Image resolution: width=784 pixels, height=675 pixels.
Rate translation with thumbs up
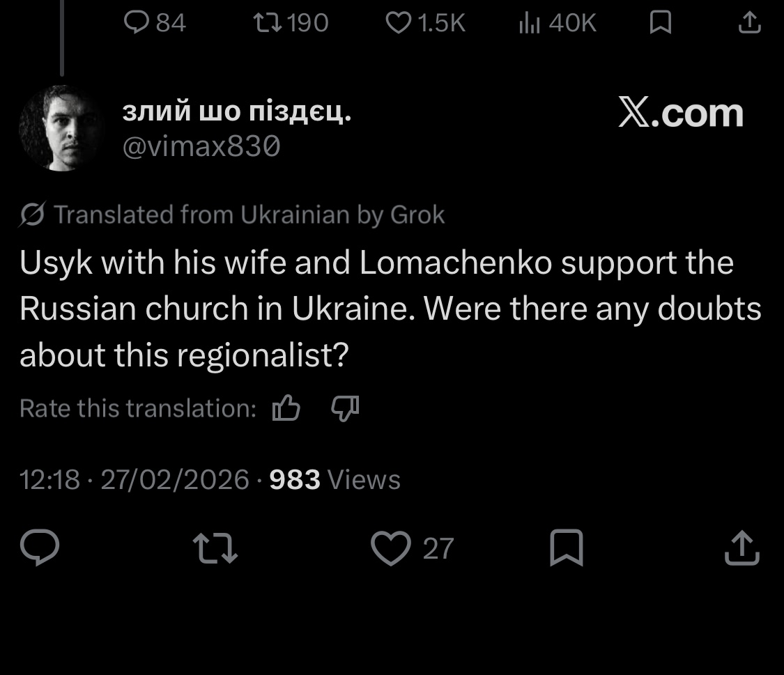(286, 409)
